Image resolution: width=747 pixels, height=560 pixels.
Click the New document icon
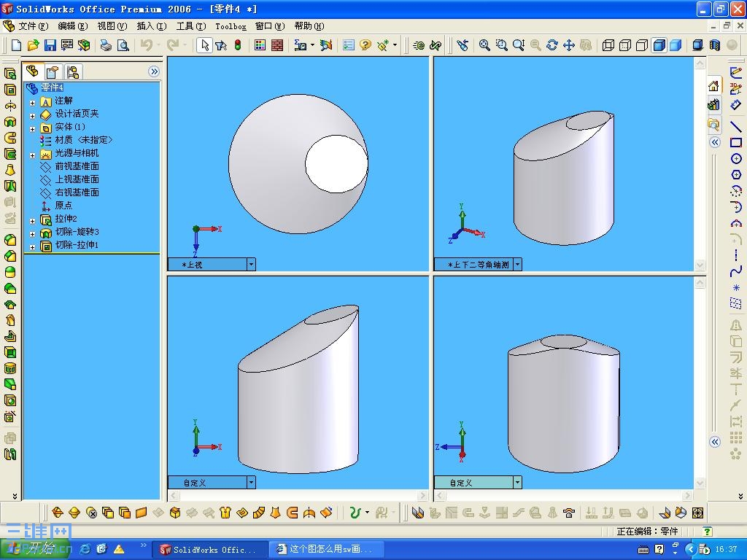click(16, 45)
